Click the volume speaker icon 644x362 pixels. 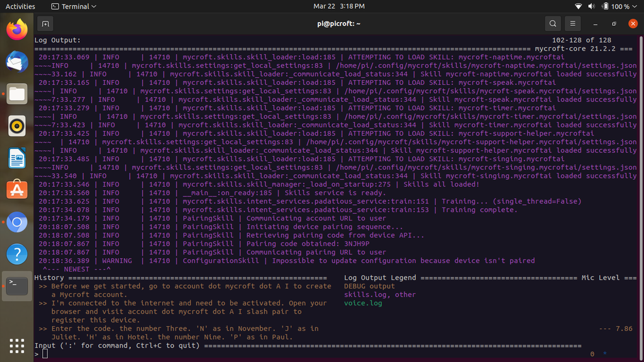pyautogui.click(x=591, y=6)
